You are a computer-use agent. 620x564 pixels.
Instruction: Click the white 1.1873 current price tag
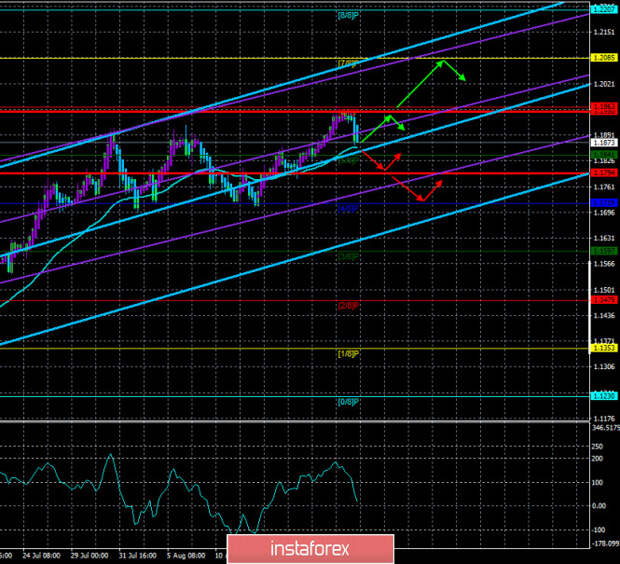coord(604,142)
